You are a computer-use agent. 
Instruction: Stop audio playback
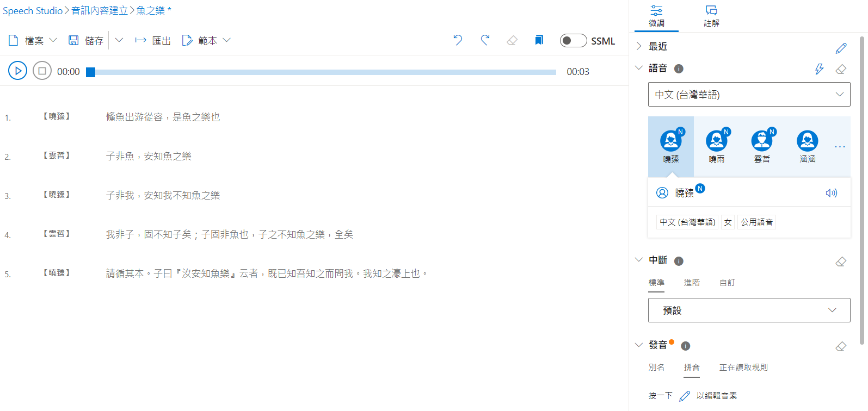42,71
